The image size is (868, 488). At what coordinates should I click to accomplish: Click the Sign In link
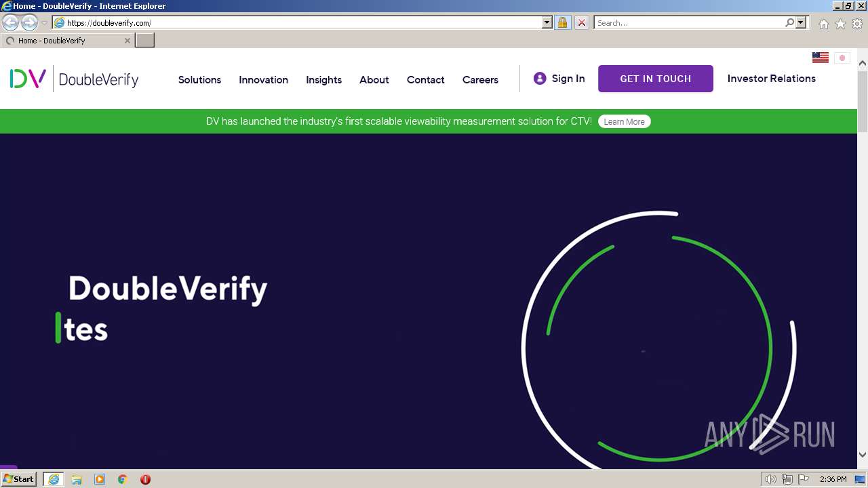click(568, 79)
